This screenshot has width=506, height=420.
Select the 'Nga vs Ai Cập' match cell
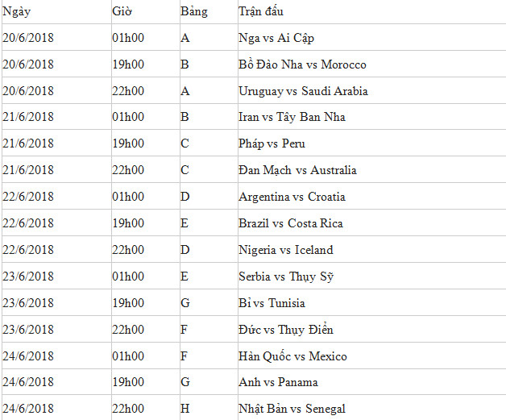277,38
